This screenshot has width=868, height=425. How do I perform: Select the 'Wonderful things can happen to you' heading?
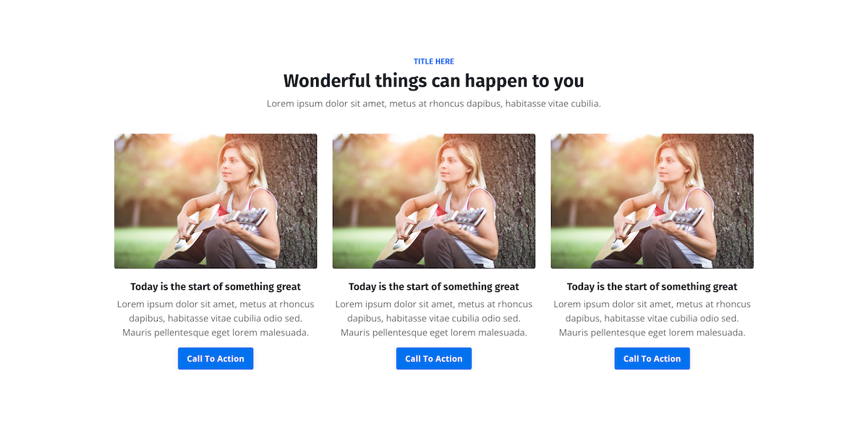[x=434, y=81]
